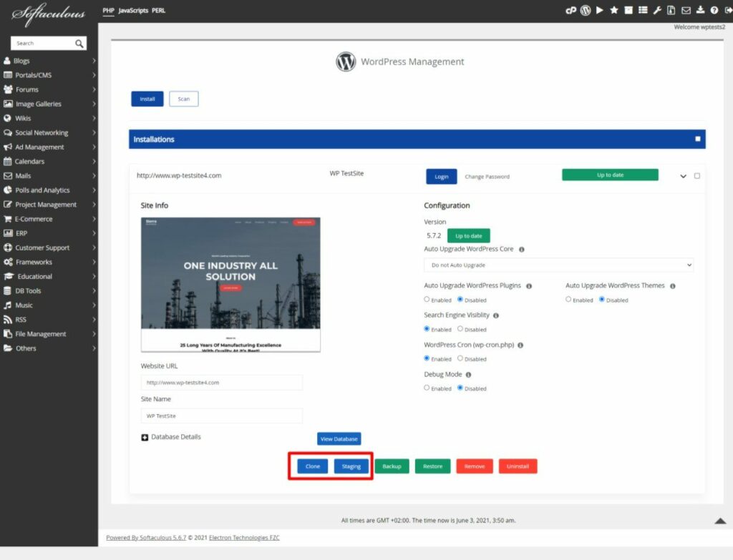733x560 pixels.
Task: Open Auto Upgrade WordPress Core dropdown
Action: coord(558,265)
